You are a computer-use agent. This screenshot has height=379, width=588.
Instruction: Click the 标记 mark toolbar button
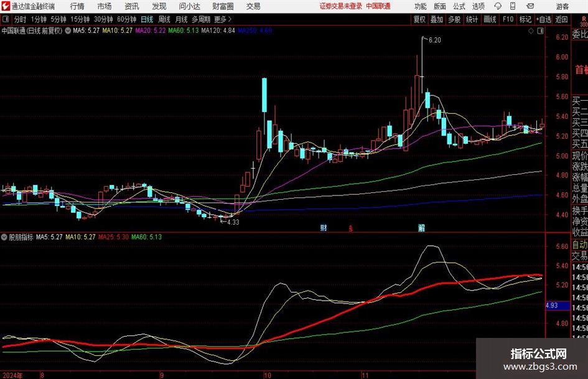click(x=525, y=19)
